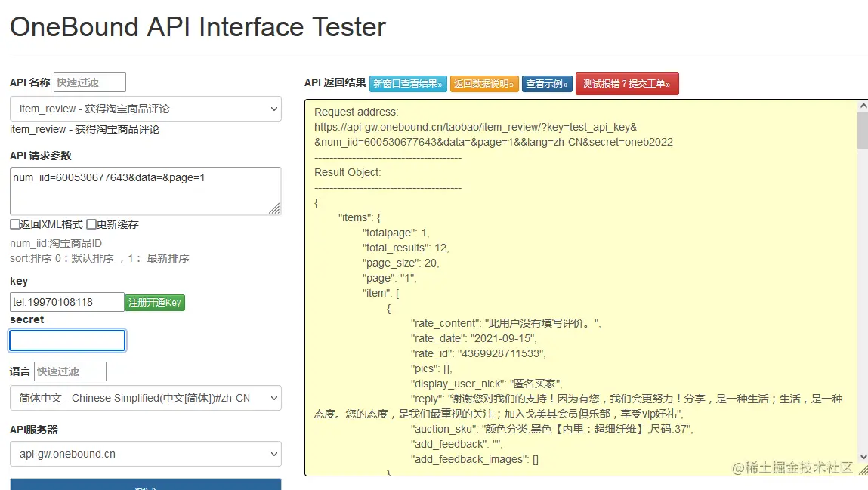Viewport: 868px width, 490px height.
Task: Enable the 返回XML格式 checkbox
Action: [13, 224]
